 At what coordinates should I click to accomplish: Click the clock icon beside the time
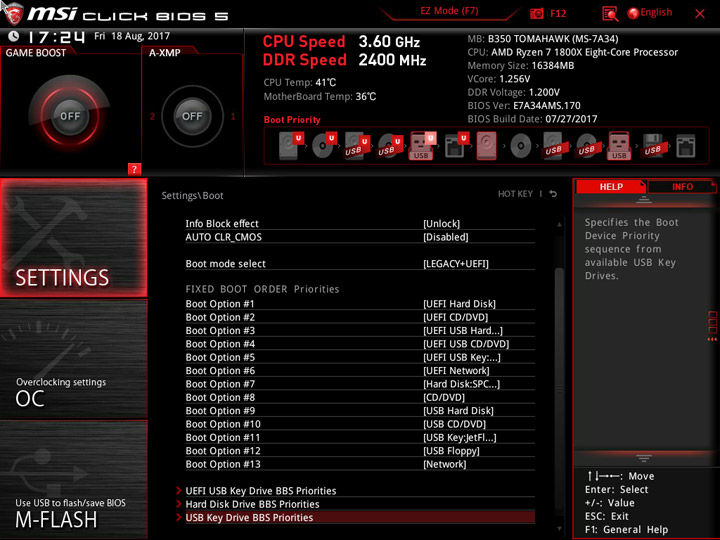(x=14, y=36)
